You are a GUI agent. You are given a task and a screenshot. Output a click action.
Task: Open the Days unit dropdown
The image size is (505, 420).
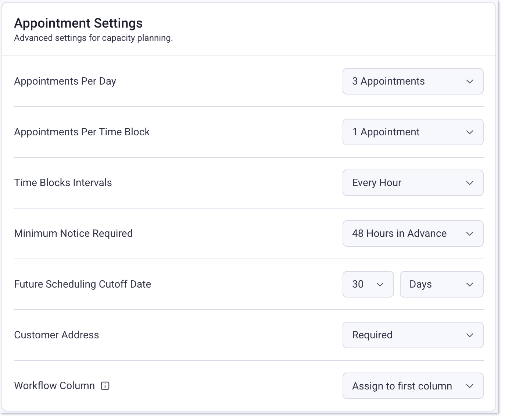click(x=441, y=284)
